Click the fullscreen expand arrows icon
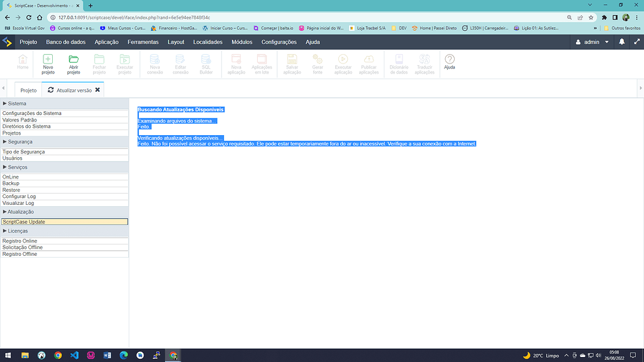Screen dimensions: 644x362 pyautogui.click(x=637, y=42)
